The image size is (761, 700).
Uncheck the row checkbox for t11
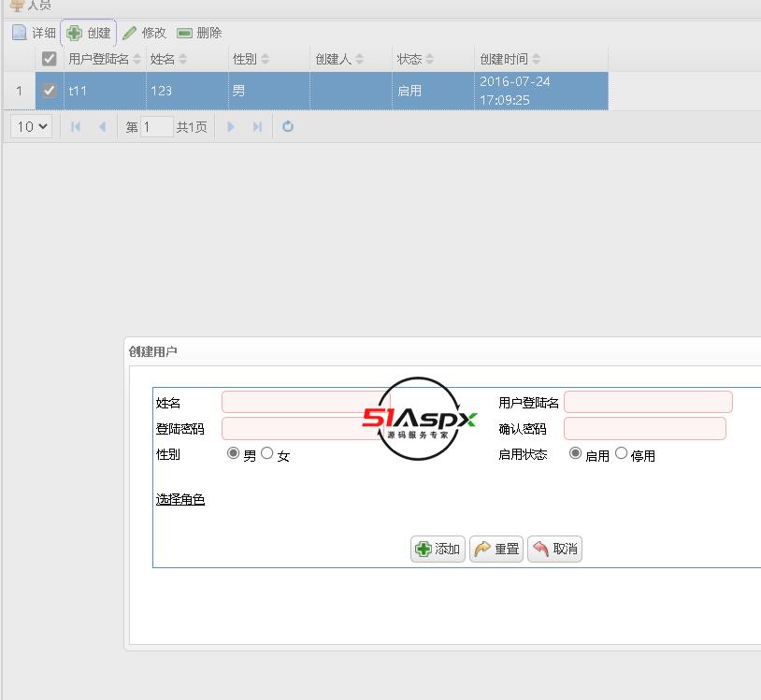(x=50, y=91)
